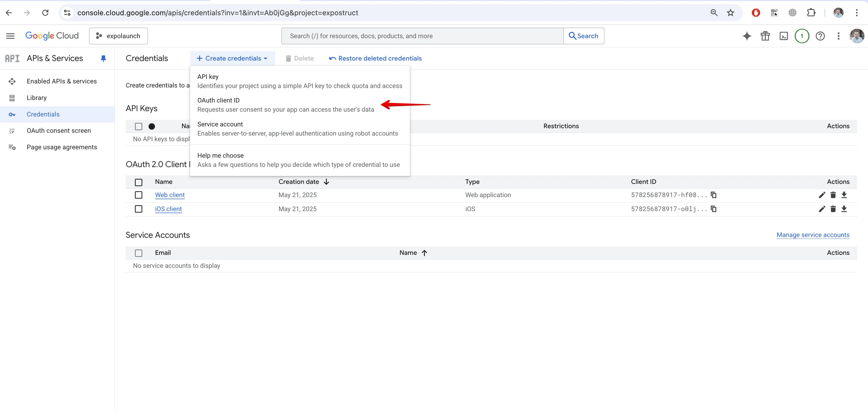This screenshot has height=411, width=868.
Task: Copy the Web client ID
Action: point(713,195)
